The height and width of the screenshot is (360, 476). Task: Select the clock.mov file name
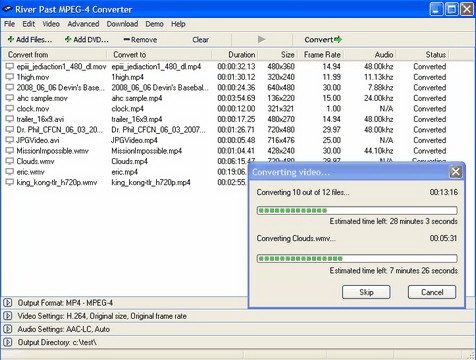(33, 109)
